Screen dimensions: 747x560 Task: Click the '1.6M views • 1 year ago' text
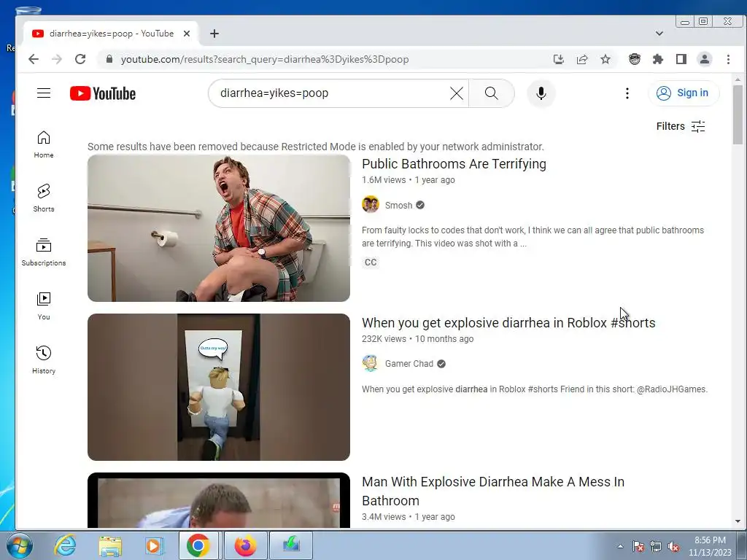point(409,180)
